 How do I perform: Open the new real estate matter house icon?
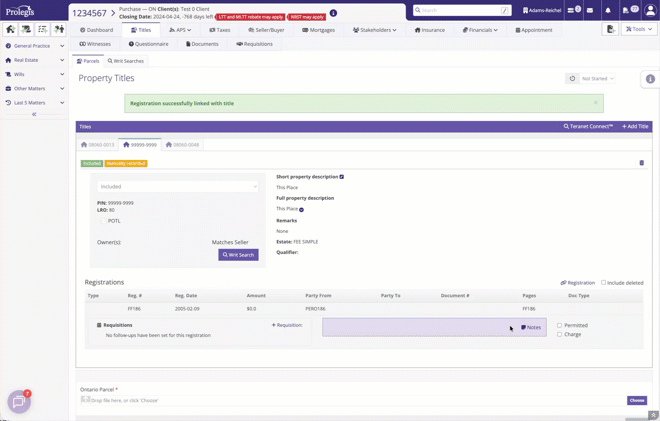[11, 29]
